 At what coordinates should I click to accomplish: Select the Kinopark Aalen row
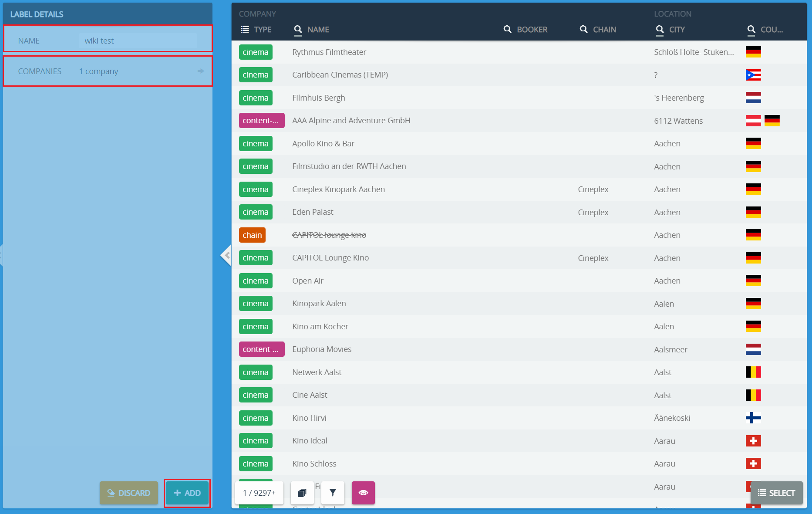coord(519,304)
